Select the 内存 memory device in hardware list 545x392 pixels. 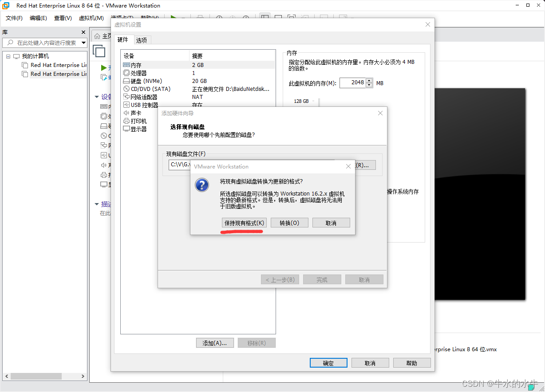(x=198, y=65)
